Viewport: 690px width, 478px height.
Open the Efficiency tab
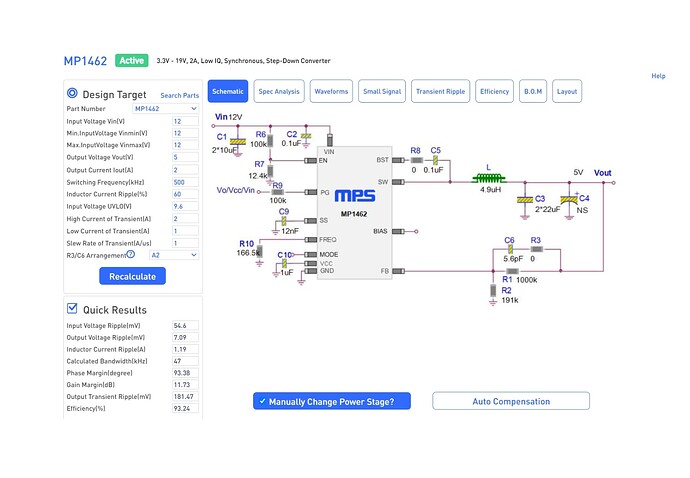[x=495, y=91]
